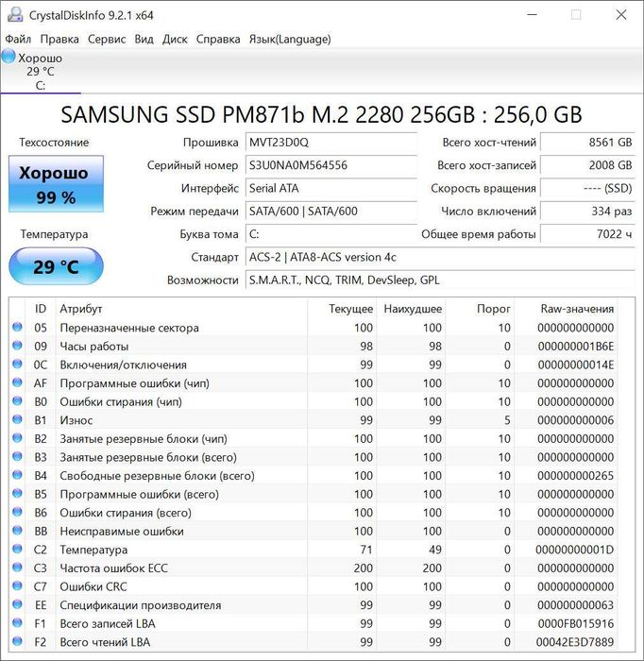Click the Наихудшее column header
Screen dimensions: 644x661
[x=412, y=309]
